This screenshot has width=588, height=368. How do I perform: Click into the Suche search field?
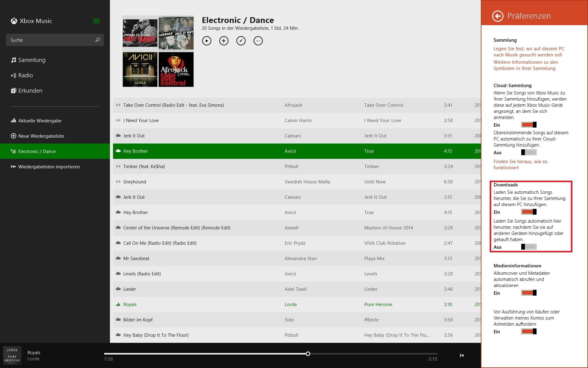pyautogui.click(x=51, y=40)
